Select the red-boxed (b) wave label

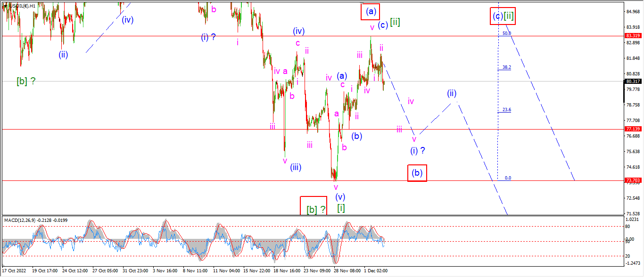[x=417, y=172]
